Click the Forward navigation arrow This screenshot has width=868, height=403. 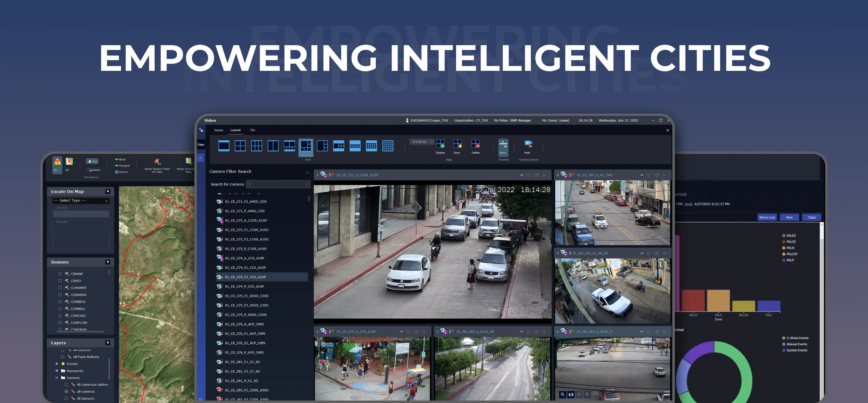(122, 165)
